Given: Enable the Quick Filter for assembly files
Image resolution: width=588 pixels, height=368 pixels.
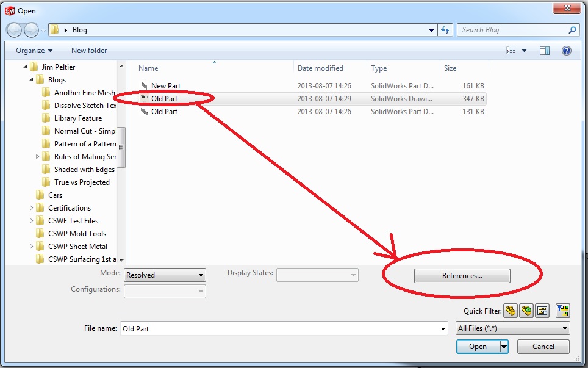Looking at the screenshot, I should tap(526, 311).
